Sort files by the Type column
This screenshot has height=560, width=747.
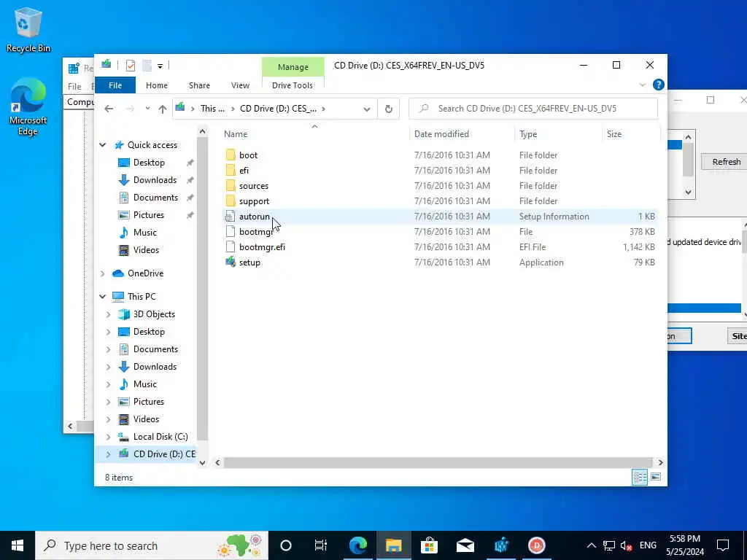(x=558, y=134)
